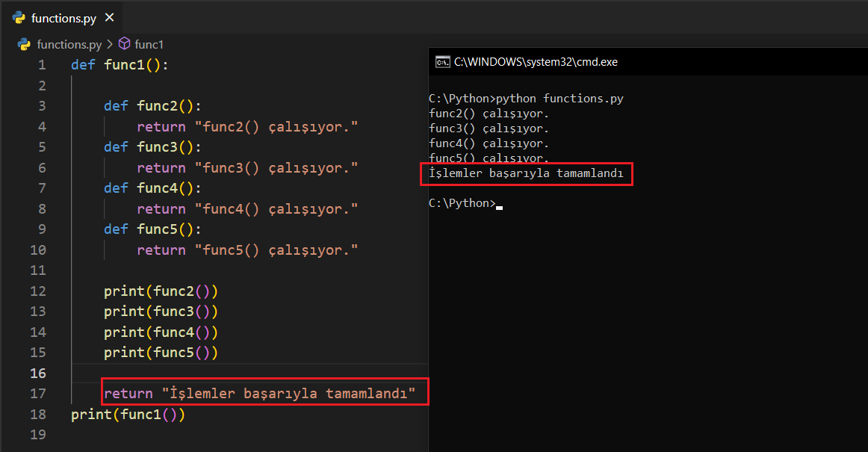Select the functions.py editor tab
The image size is (868, 452).
pyautogui.click(x=63, y=17)
